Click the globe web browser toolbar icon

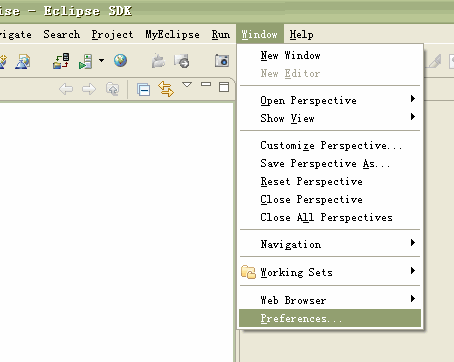[x=120, y=61]
